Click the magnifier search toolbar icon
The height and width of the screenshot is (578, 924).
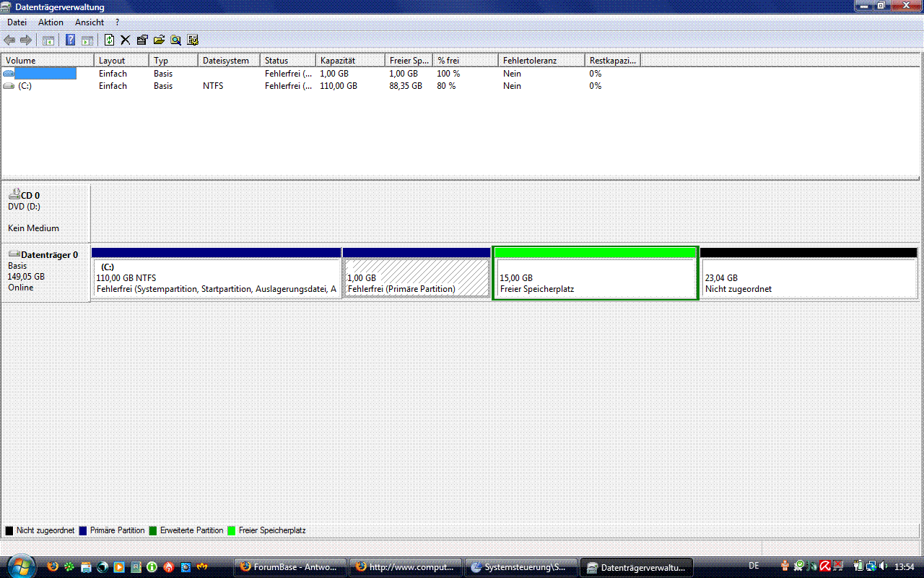(175, 40)
